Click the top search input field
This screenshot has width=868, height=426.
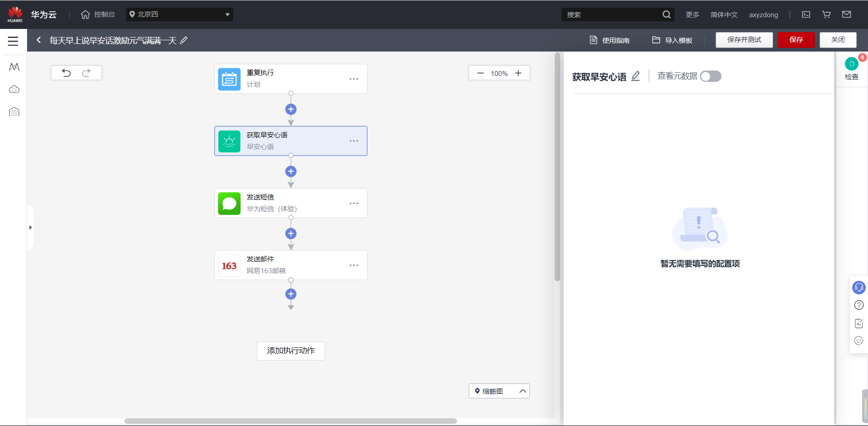612,14
